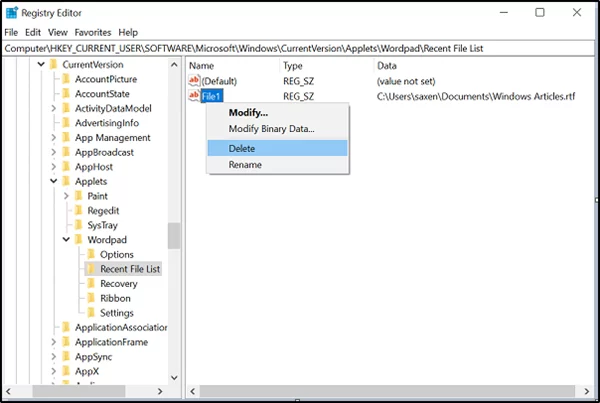The image size is (600, 403).
Task: Select the Paint folder icon
Action: [78, 196]
